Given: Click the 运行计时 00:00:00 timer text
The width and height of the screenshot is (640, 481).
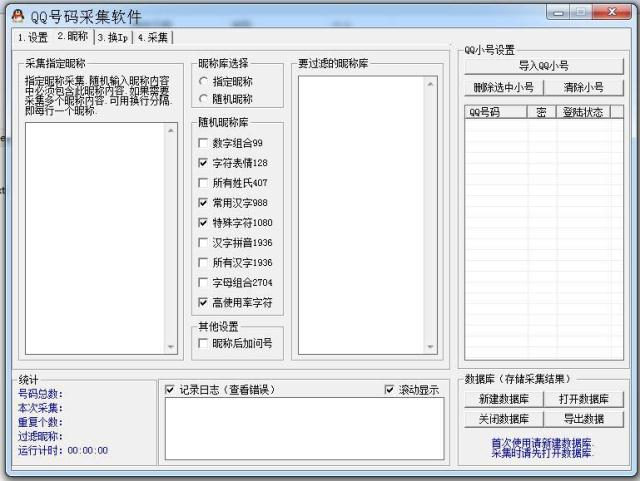Looking at the screenshot, I should tap(63, 450).
